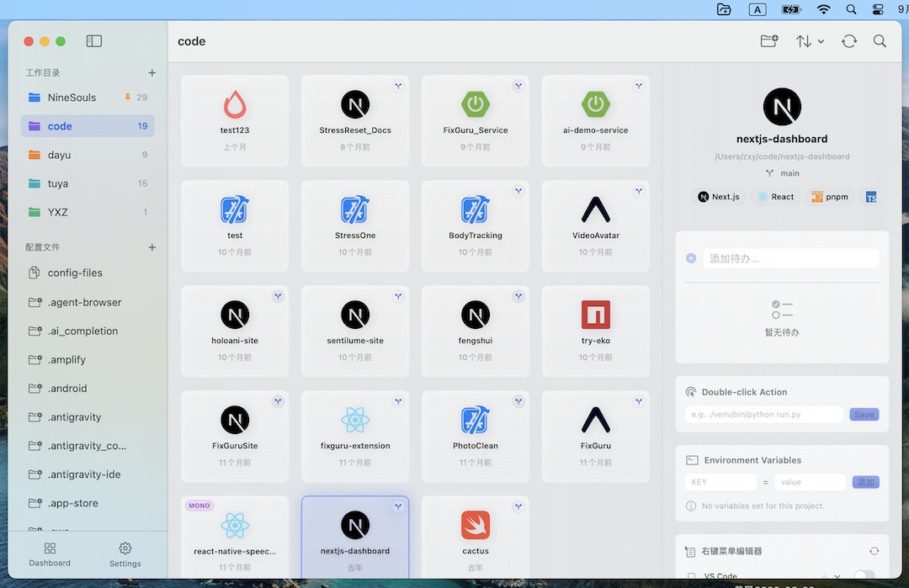The height and width of the screenshot is (588, 909).
Task: Click the add new folder toolbar icon
Action: 768,41
